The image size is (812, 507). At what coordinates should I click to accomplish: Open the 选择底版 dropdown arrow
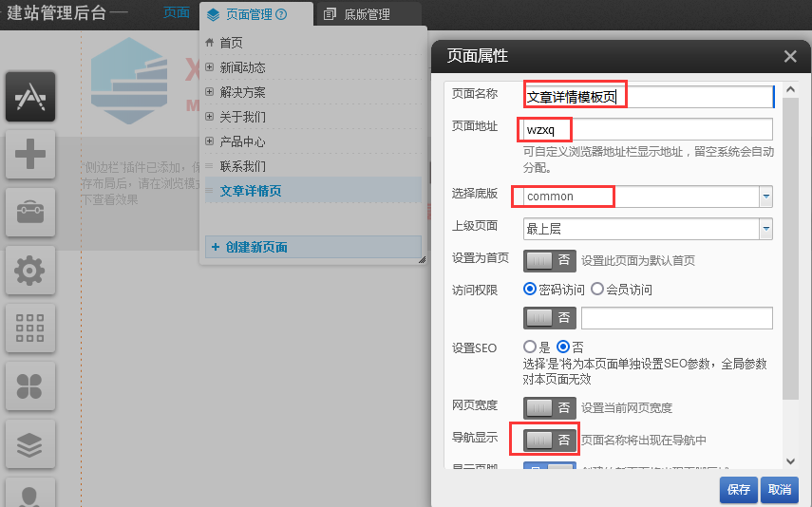[765, 197]
